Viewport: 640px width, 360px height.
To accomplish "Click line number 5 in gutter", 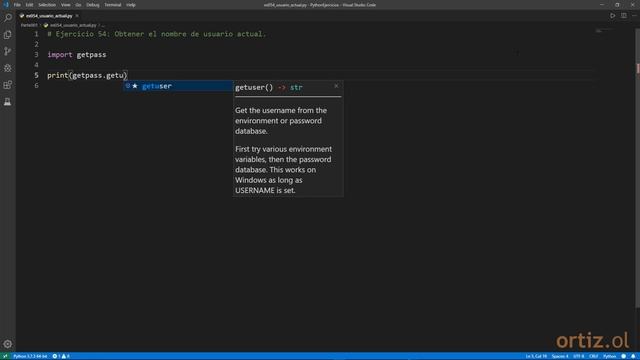I will point(36,75).
